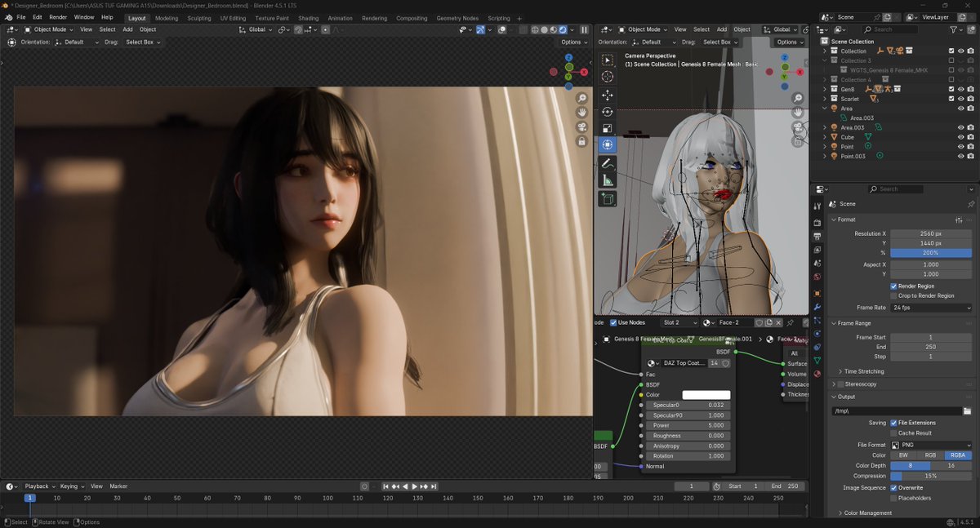
Task: Uncheck the Render Region checkbox
Action: tap(894, 286)
